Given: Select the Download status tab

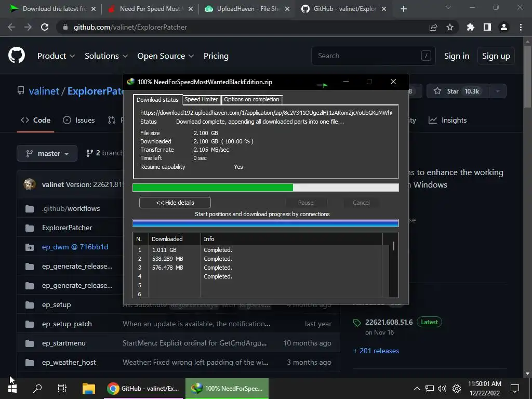Looking at the screenshot, I should 157,100.
